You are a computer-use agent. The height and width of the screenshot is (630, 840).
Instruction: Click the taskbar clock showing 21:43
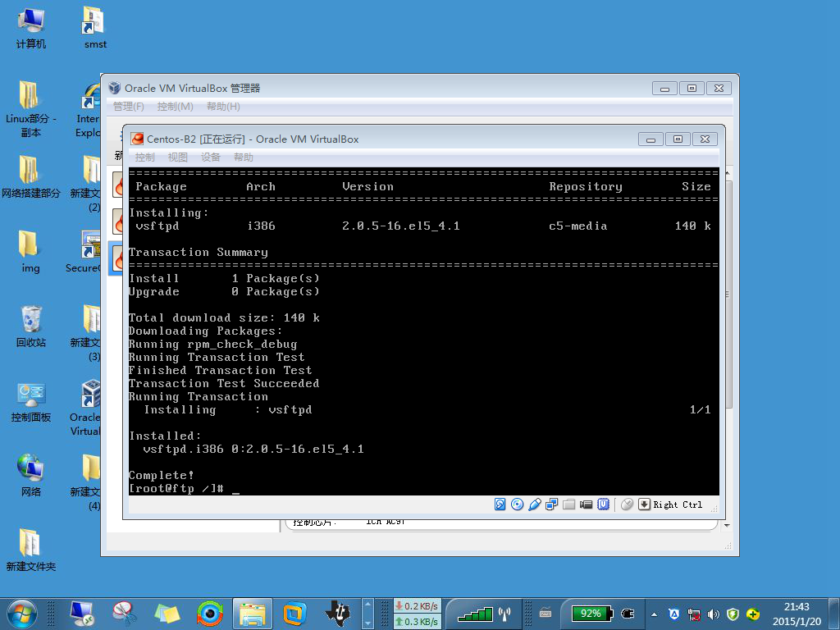796,614
